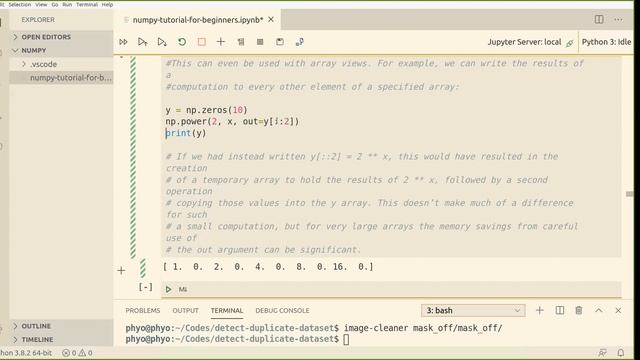Open the Go menu
Image resolution: width=640 pixels, height=360 pixels.
[x=55, y=4]
